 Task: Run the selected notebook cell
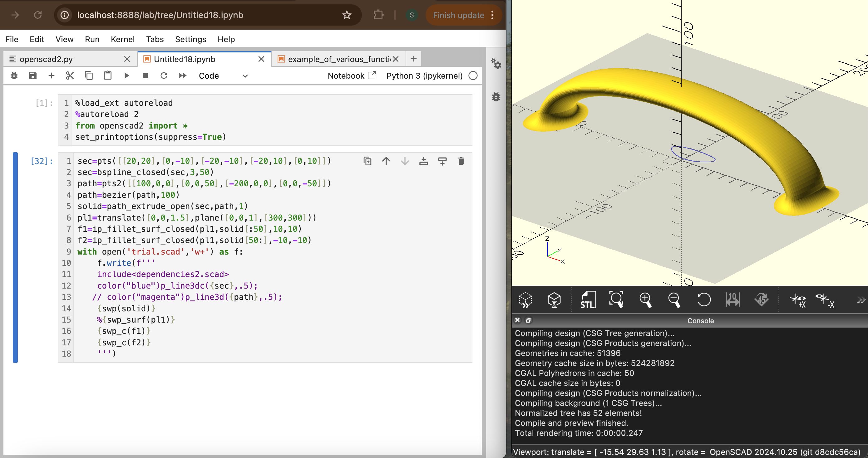[127, 76]
